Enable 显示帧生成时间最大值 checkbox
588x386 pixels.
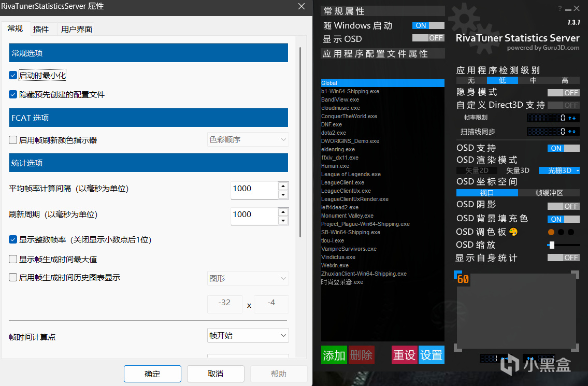click(13, 259)
